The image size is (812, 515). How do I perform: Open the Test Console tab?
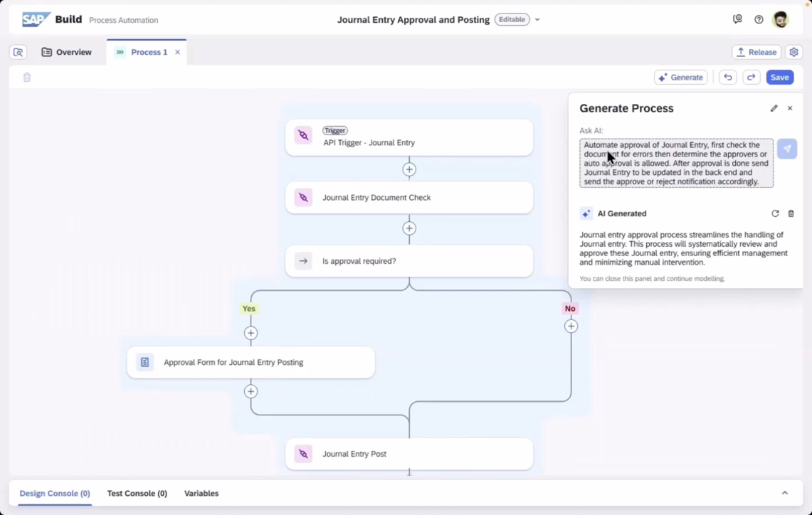(x=137, y=493)
